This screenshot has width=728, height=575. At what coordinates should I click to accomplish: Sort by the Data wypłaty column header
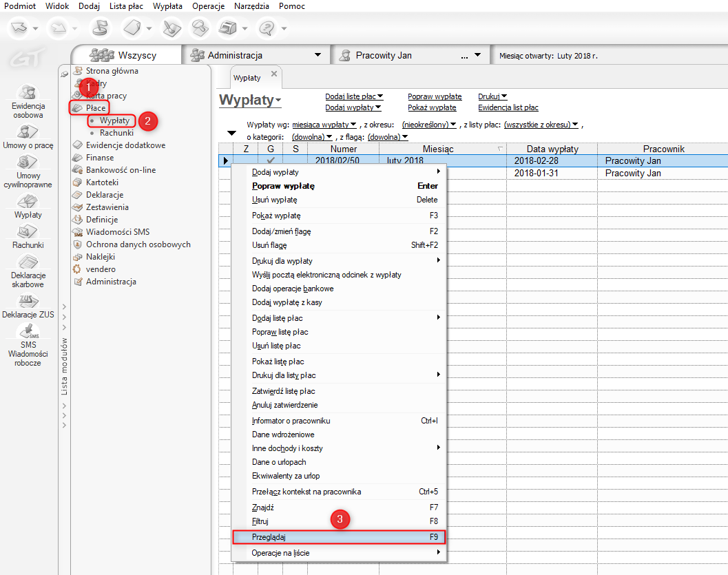(x=552, y=149)
